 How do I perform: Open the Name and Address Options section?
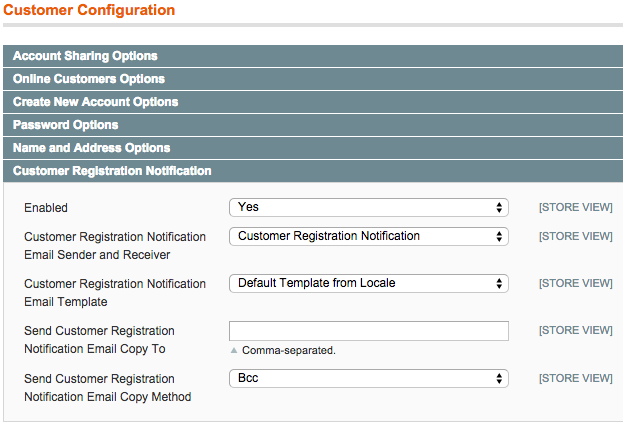pyautogui.click(x=313, y=148)
